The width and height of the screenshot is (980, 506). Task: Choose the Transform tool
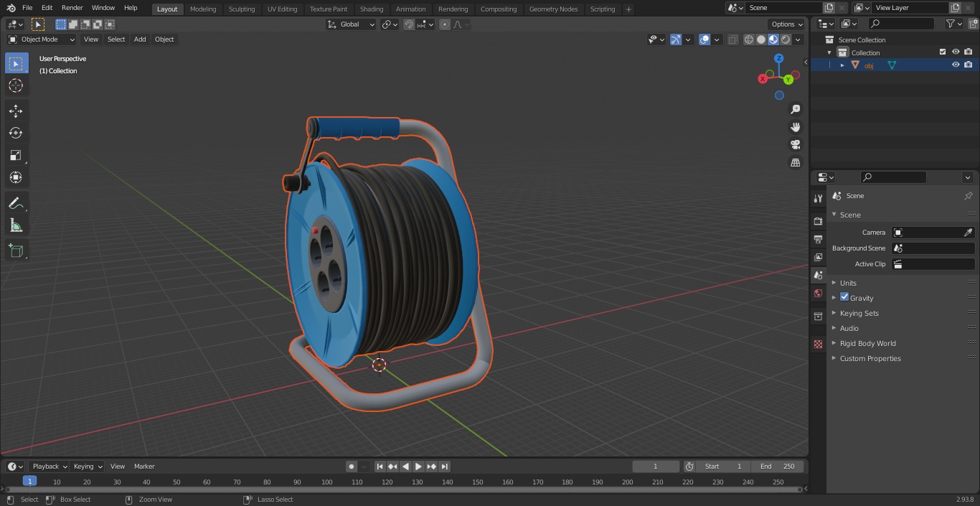coord(16,177)
